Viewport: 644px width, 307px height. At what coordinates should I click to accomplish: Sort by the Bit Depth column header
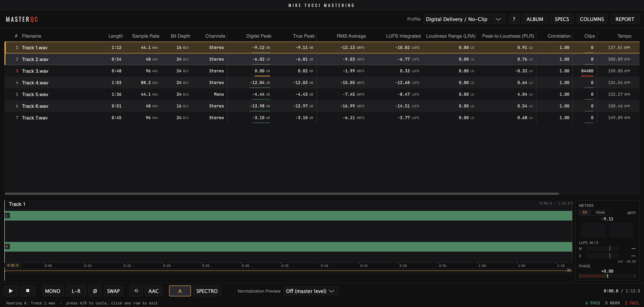point(180,36)
